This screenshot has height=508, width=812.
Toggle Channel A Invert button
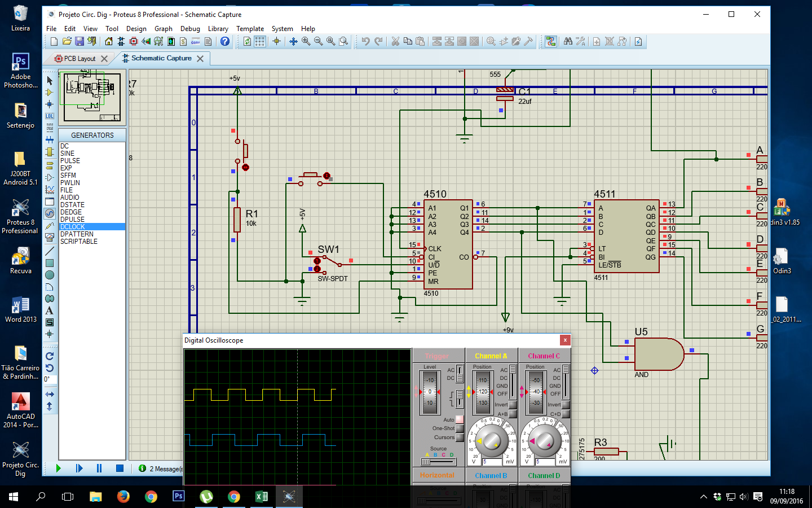coord(513,405)
